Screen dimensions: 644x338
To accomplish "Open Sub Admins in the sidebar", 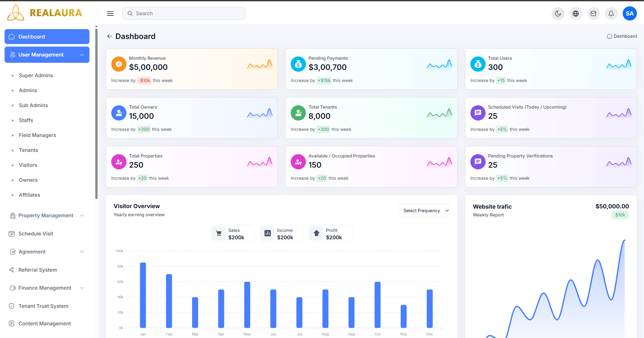I will tap(33, 105).
